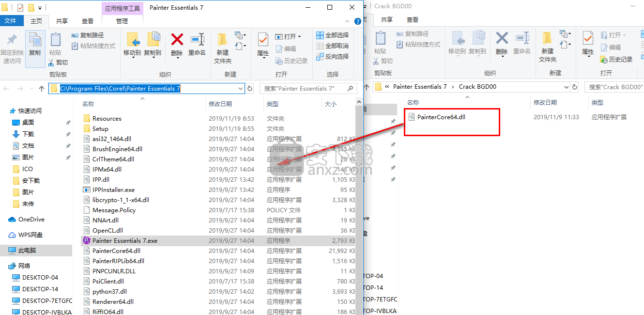Click the red Delete icon in front window
The image size is (644, 315).
tap(177, 40)
